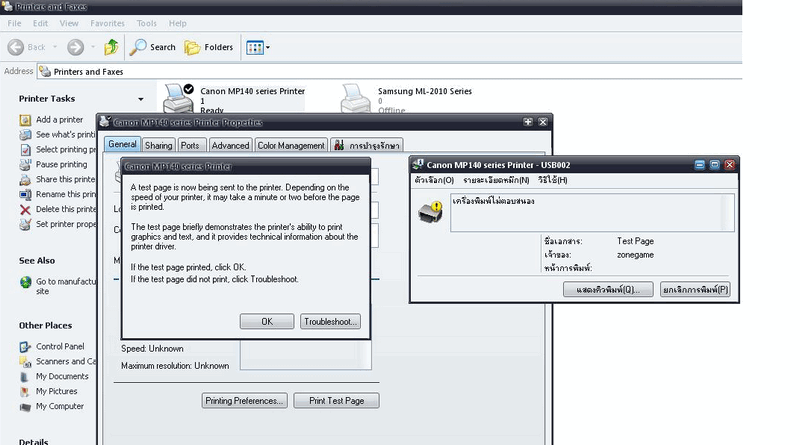Open Search in Printers and Faxes toolbar

click(x=153, y=47)
